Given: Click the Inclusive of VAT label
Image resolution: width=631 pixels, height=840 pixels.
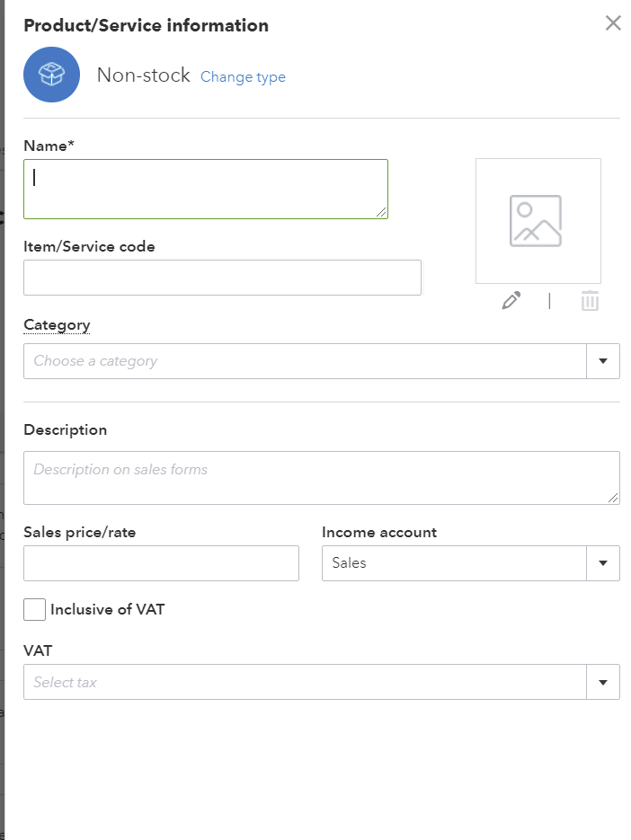Looking at the screenshot, I should [x=108, y=610].
